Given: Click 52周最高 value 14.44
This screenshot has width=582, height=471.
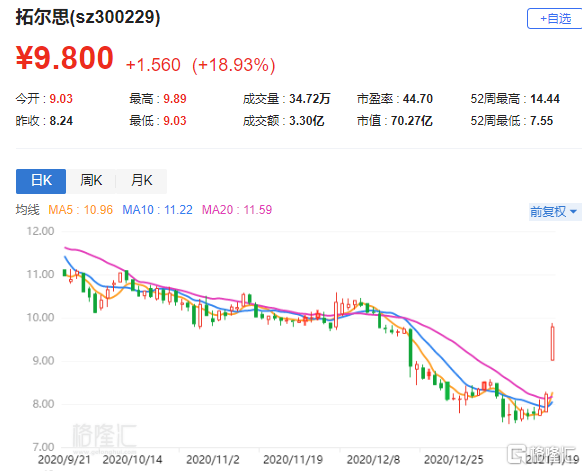Looking at the screenshot, I should pyautogui.click(x=545, y=99).
